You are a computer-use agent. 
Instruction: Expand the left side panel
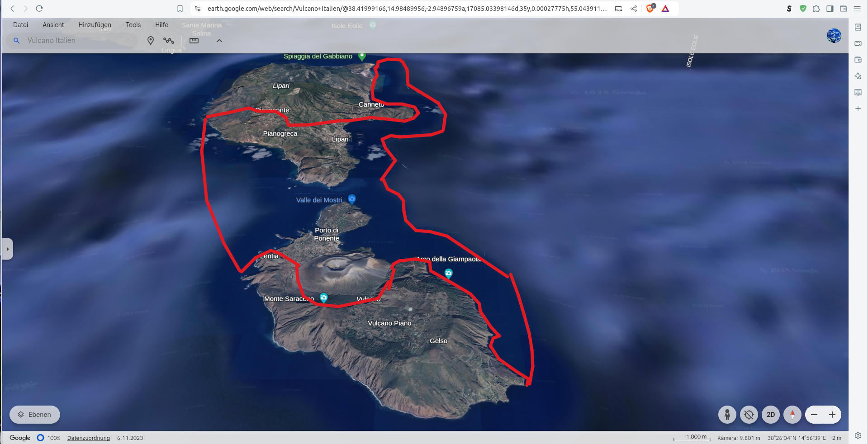pyautogui.click(x=7, y=249)
